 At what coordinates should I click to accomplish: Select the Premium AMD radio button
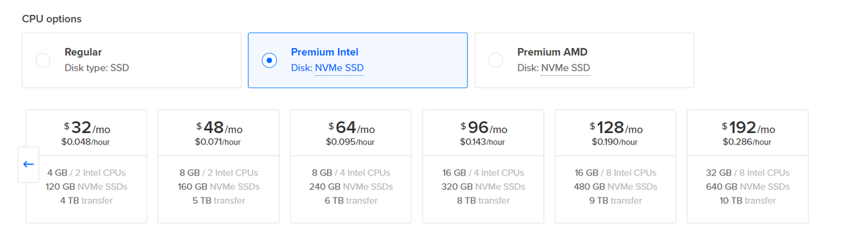tap(496, 60)
